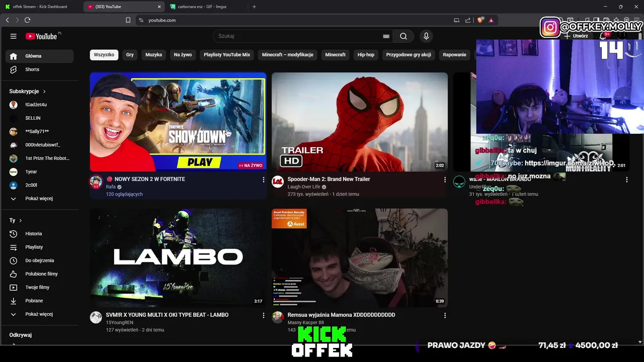Click the Brave shields icon
Viewport: 644px width, 362px height.
coord(480,20)
